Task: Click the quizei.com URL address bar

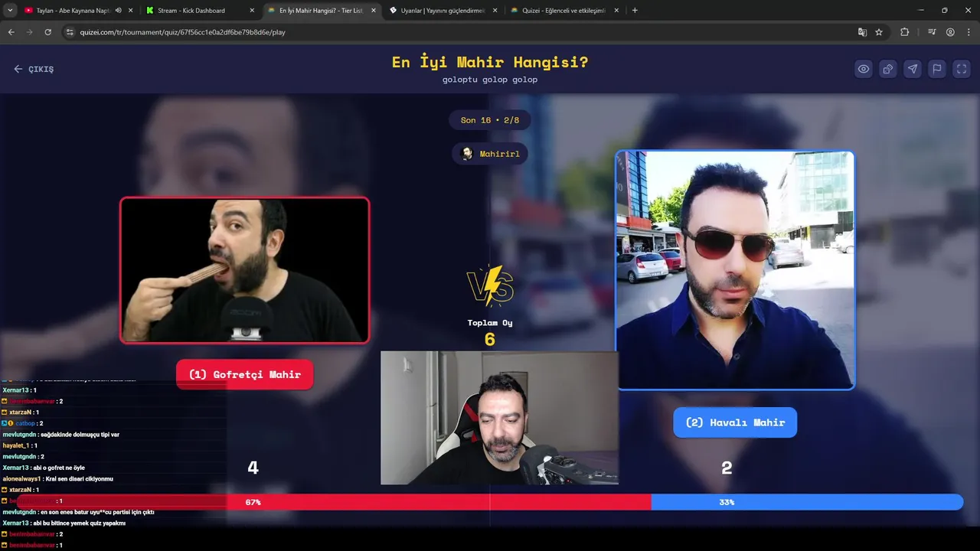Action: 459,32
